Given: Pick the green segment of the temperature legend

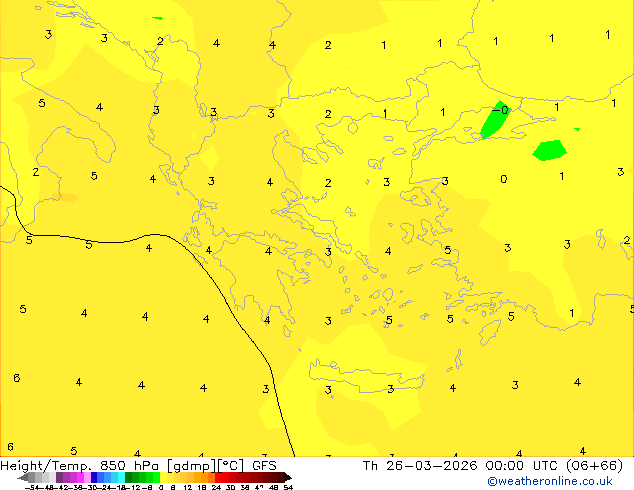Looking at the screenshot, I should tap(141, 478).
